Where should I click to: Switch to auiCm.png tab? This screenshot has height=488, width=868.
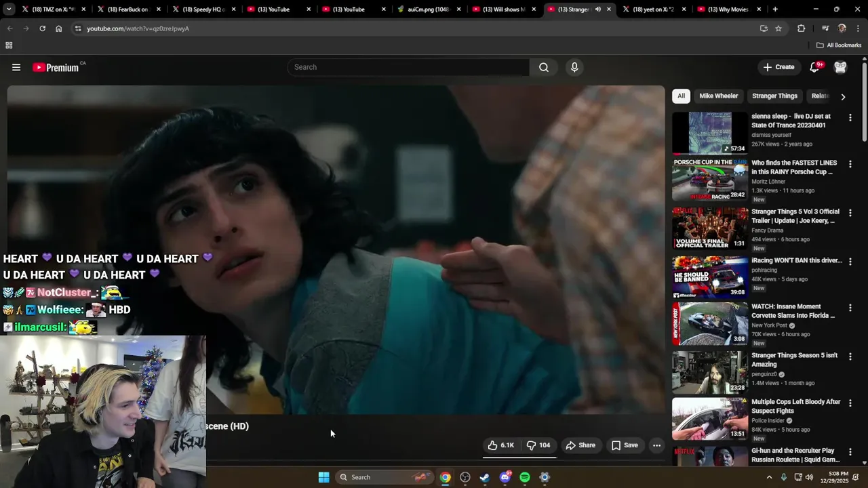(x=428, y=9)
